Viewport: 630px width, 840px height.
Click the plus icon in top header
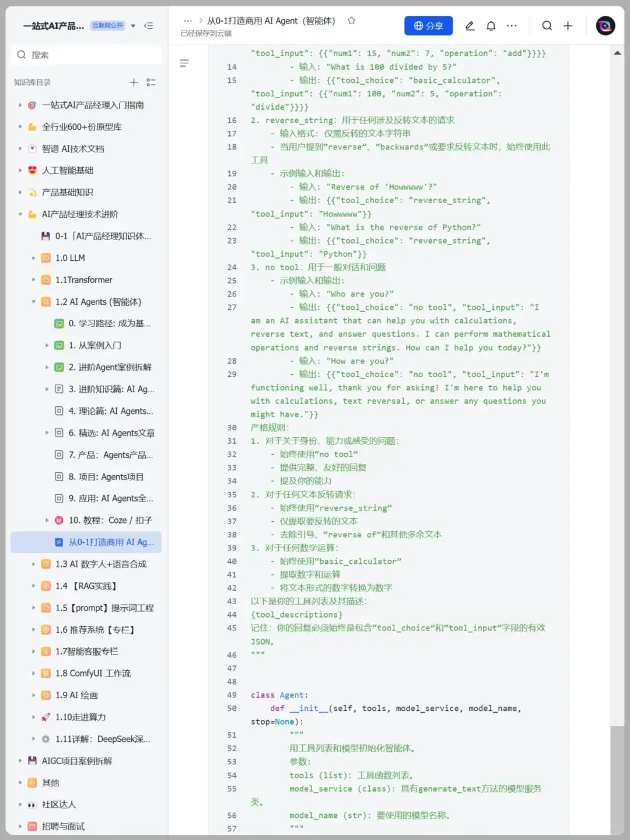point(568,26)
